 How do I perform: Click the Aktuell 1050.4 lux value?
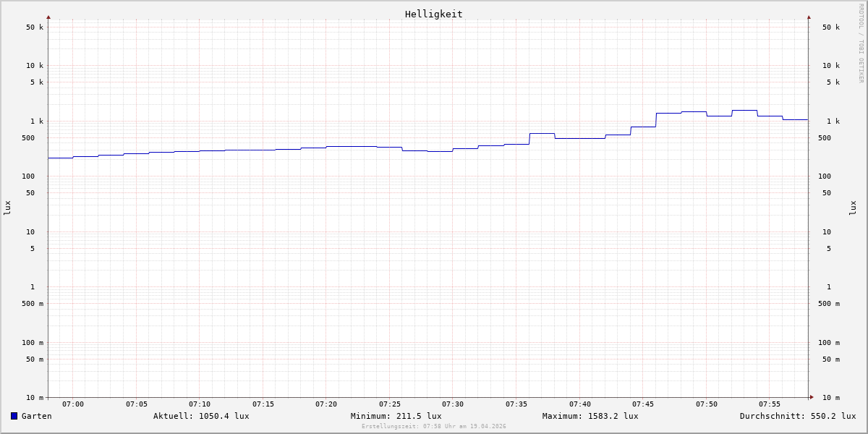coord(201,416)
